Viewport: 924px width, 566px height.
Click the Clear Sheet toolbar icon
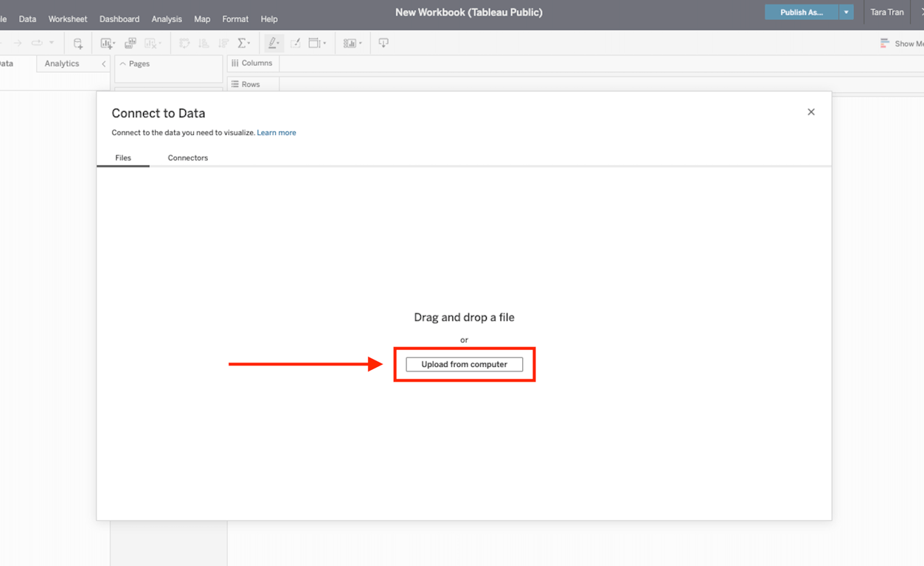point(151,43)
